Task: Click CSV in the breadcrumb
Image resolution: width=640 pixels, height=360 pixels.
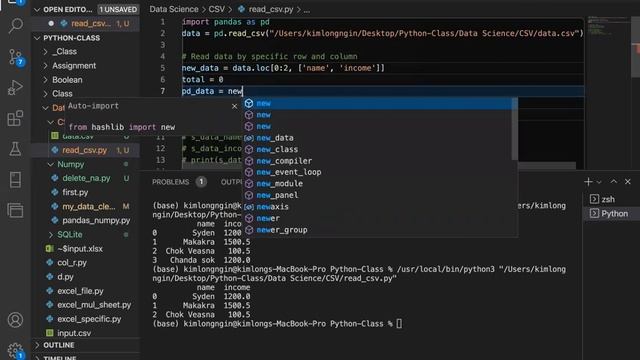Action: tap(216, 9)
